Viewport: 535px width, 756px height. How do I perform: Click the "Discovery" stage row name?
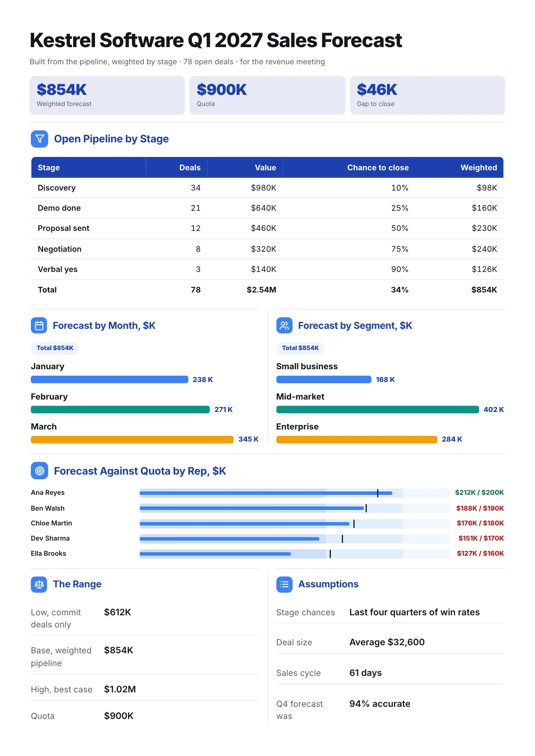click(57, 188)
